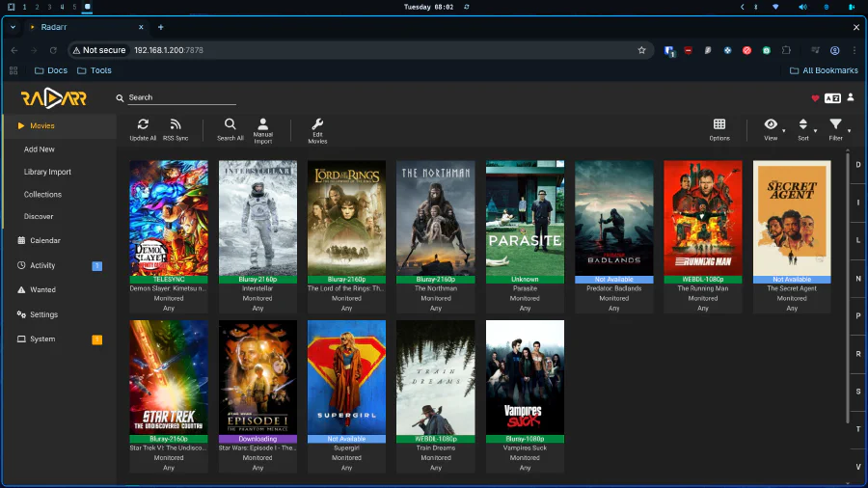The image size is (868, 488).
Task: Bookmark this page with the star icon
Action: 641,50
